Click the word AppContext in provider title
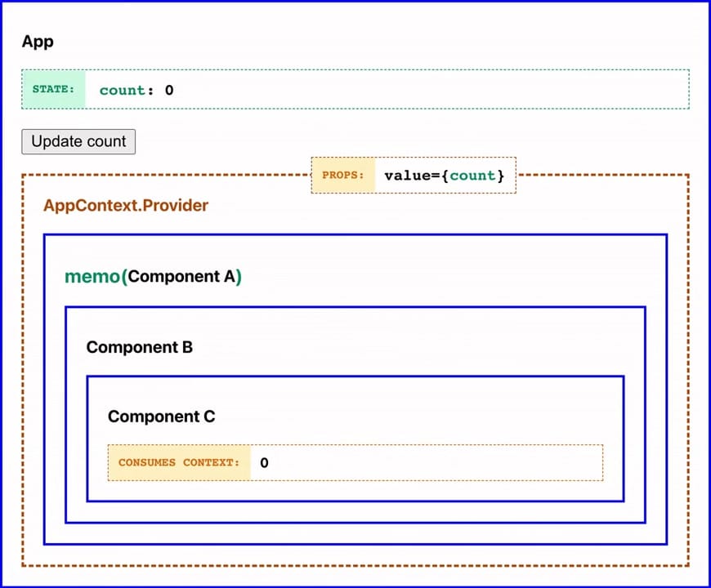Viewport: 711px width, 588px height. (x=90, y=205)
